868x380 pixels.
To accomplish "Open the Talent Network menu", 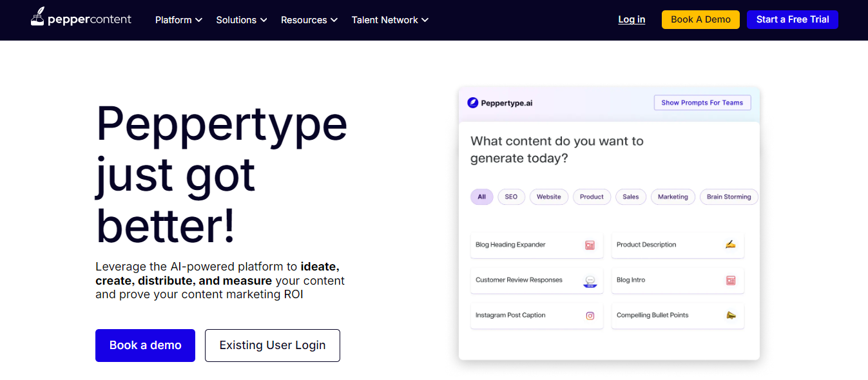I will tap(389, 20).
